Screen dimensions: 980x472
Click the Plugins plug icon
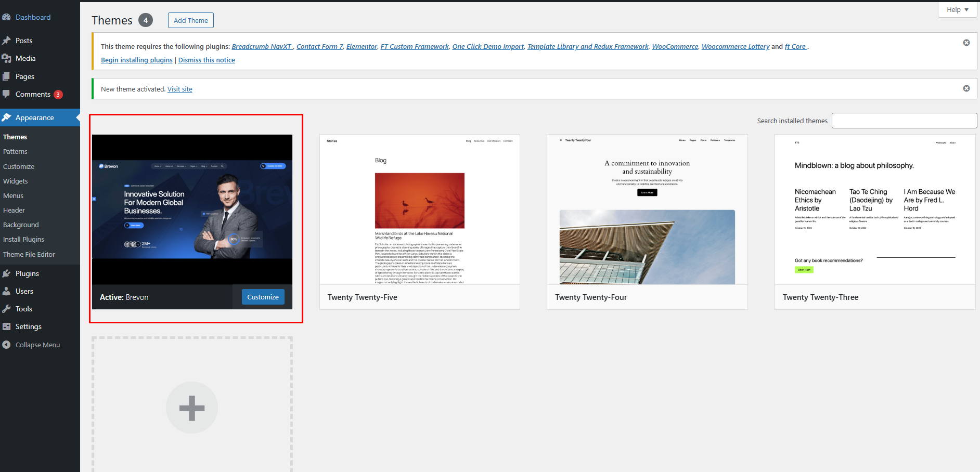coord(6,273)
